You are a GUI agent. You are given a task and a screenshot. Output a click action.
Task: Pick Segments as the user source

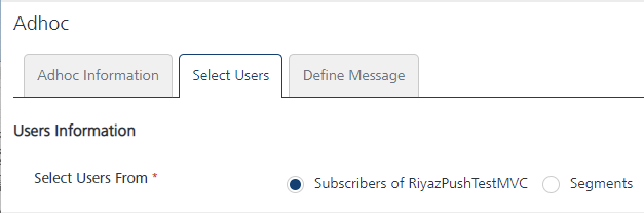[551, 185]
